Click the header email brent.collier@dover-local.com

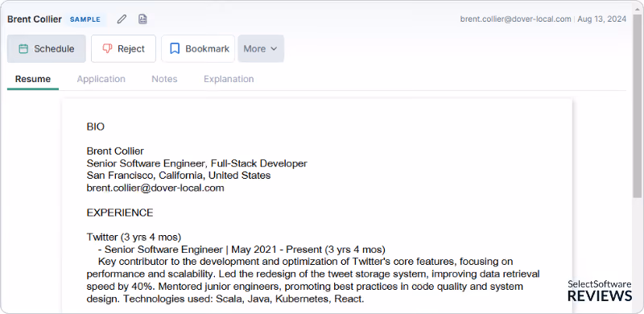pos(515,19)
